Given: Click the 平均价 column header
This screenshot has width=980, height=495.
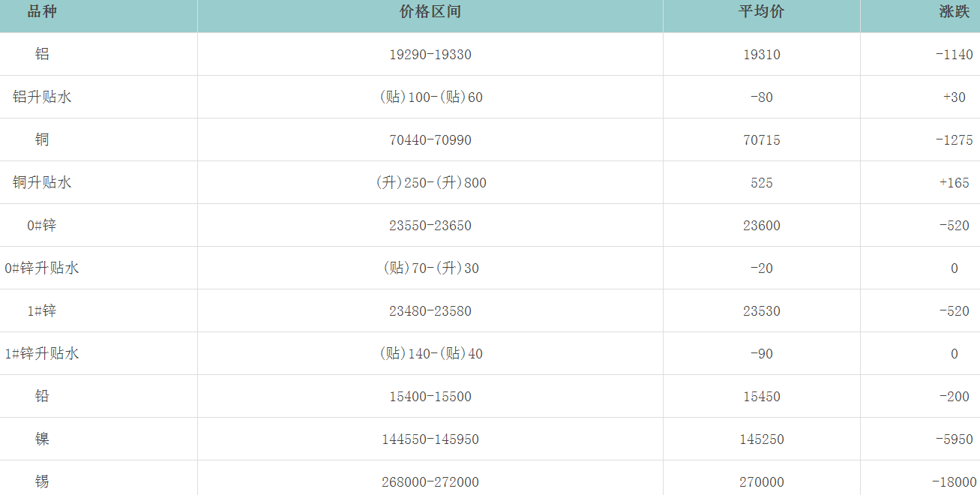Looking at the screenshot, I should click(761, 12).
